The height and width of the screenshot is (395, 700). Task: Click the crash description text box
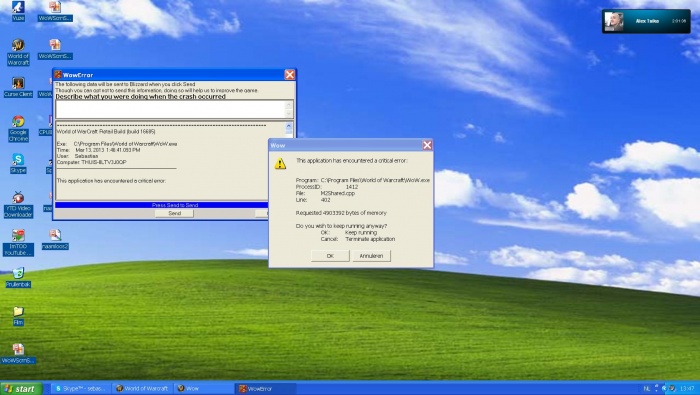pyautogui.click(x=171, y=109)
